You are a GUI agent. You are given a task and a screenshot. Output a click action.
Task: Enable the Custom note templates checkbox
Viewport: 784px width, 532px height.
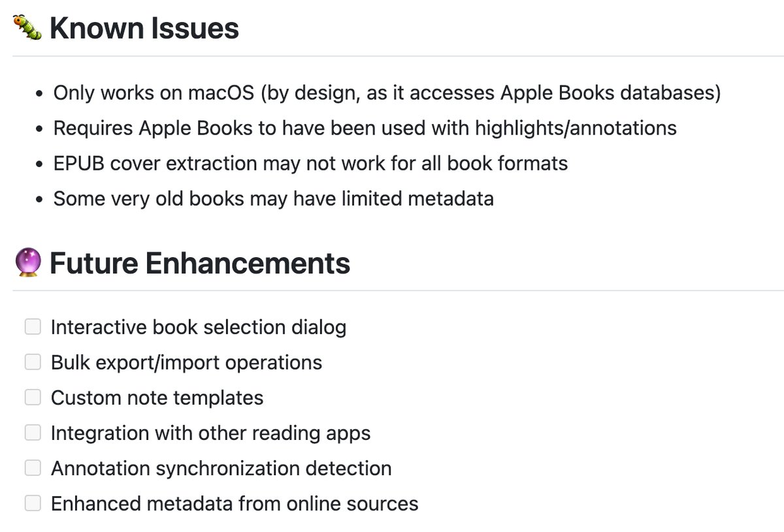pyautogui.click(x=33, y=397)
